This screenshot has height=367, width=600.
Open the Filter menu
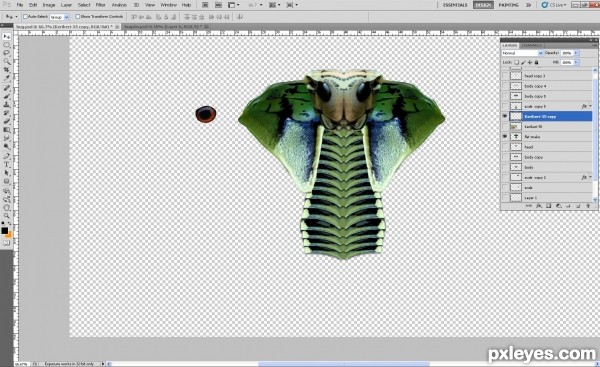[x=100, y=5]
